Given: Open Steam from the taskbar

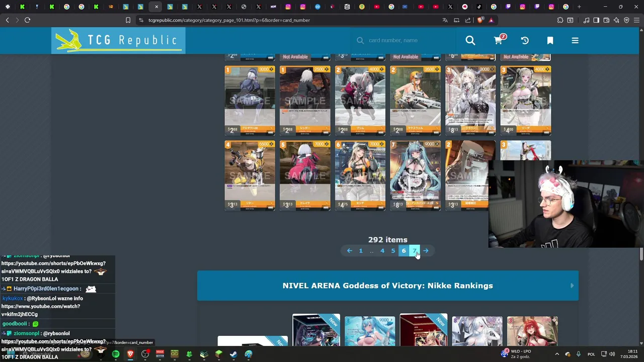Looking at the screenshot, I should point(233,354).
